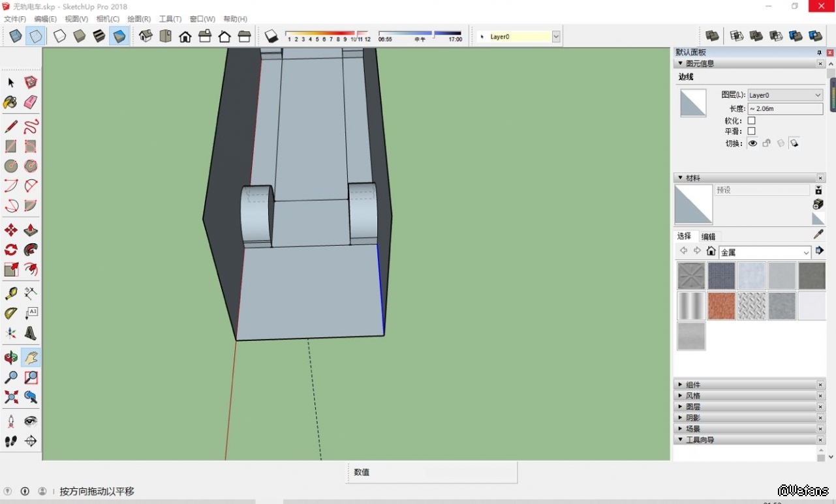Screen dimensions: 836x504
Task: Select the Eraser tool
Action: 31,102
